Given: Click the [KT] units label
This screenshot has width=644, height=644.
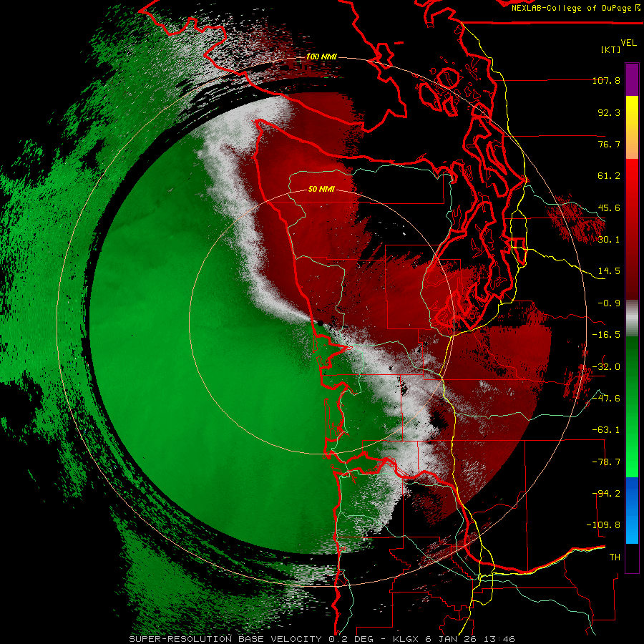Looking at the screenshot, I should tap(610, 49).
